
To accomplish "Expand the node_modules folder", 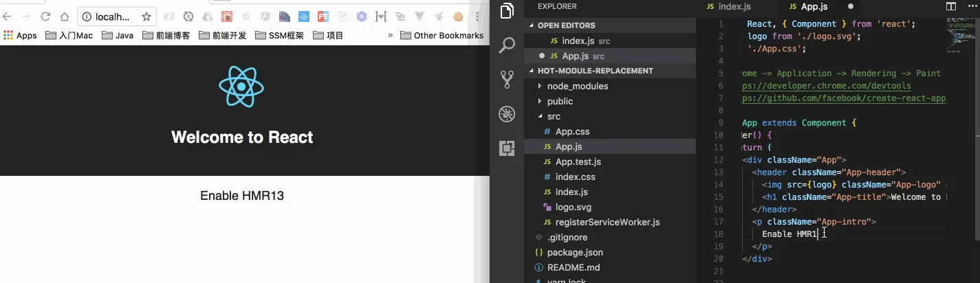I will pos(610,86).
